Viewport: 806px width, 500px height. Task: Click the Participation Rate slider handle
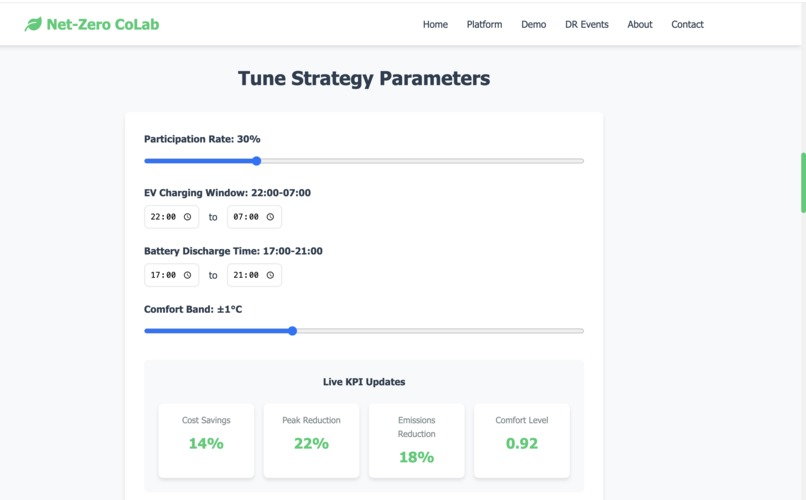point(257,161)
